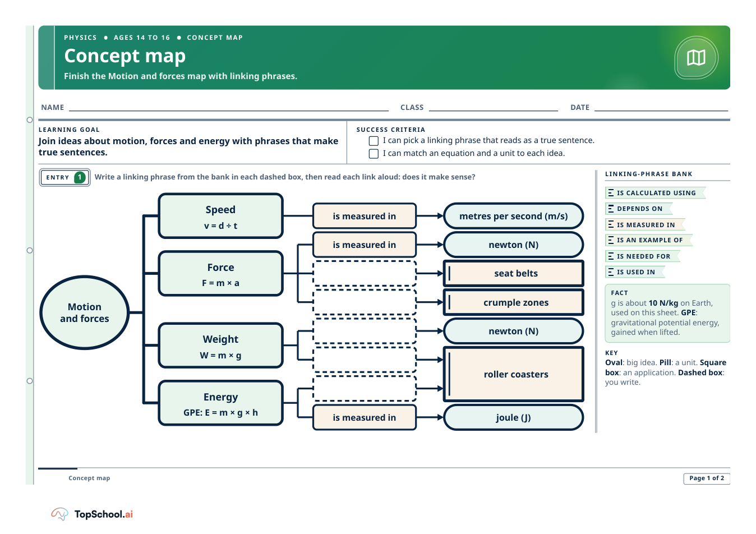
Task: Click the 'SUCCESS CRITERIA' heading
Action: tap(391, 130)
